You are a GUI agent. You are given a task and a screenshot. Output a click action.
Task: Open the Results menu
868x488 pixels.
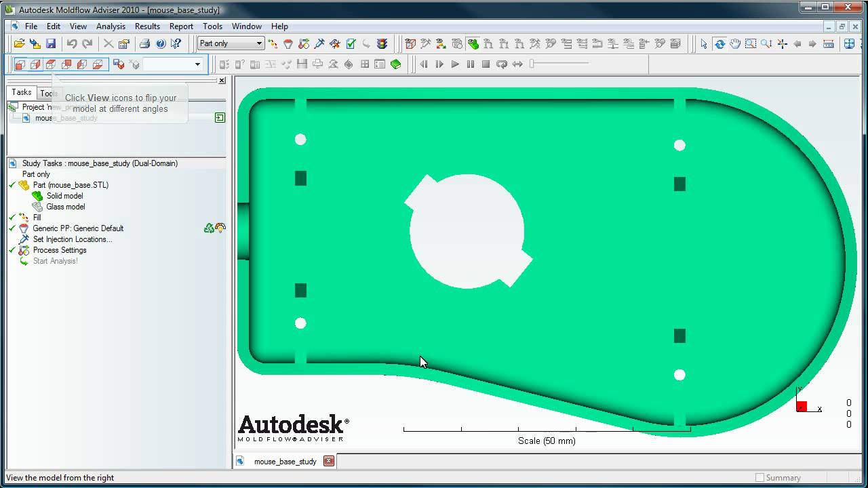147,26
